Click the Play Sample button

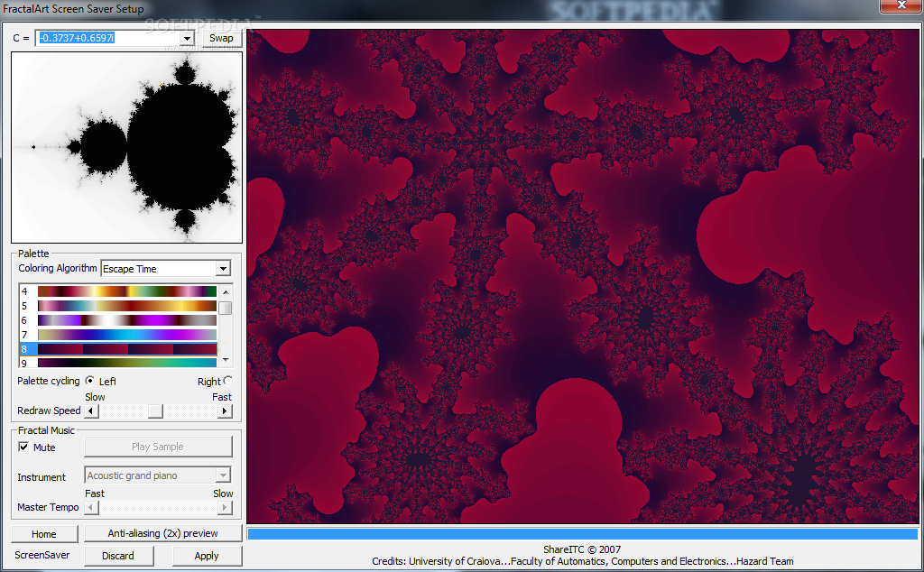tap(158, 447)
